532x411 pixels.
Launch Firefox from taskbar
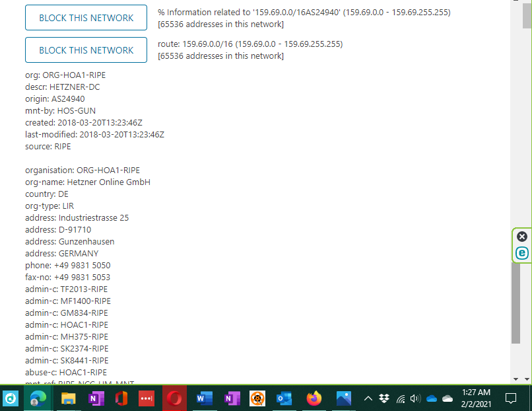click(x=314, y=398)
